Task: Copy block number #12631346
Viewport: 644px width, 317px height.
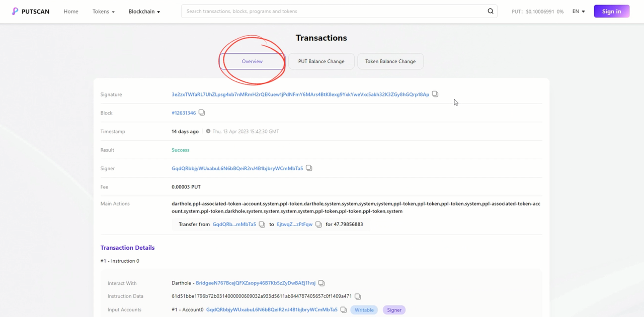Action: tap(202, 113)
